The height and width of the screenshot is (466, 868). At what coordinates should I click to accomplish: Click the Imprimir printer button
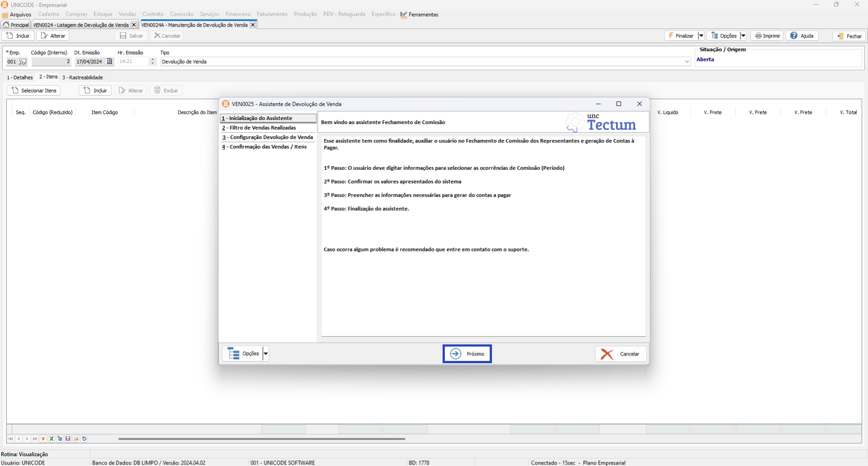coord(767,36)
